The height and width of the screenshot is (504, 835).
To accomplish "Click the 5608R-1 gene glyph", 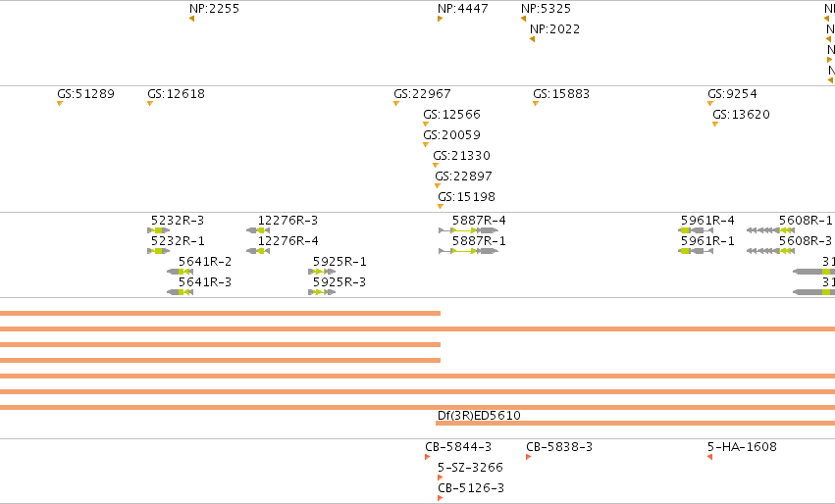I will point(770,230).
